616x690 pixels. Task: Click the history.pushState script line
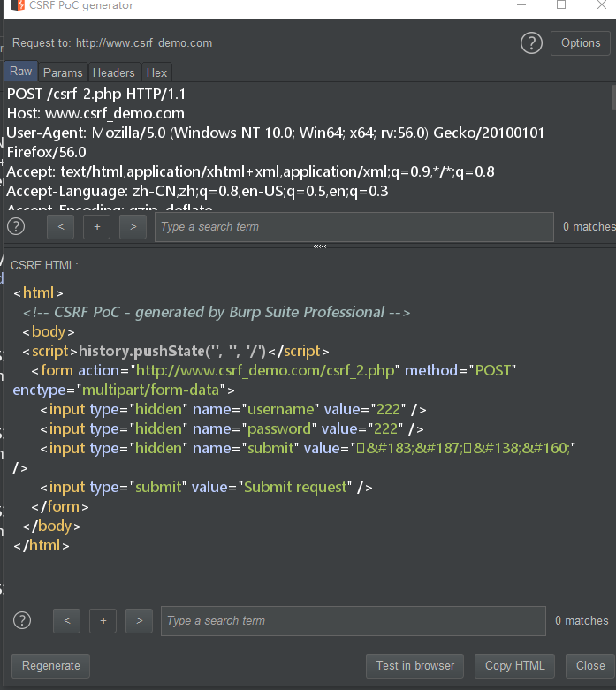(176, 351)
